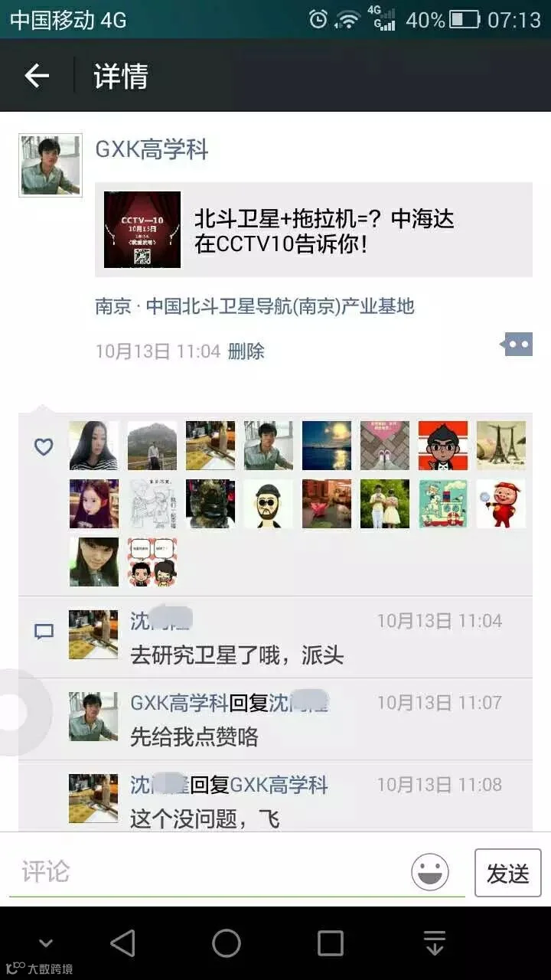551x980 pixels.
Task: Click the 删除 delete link
Action: [246, 351]
